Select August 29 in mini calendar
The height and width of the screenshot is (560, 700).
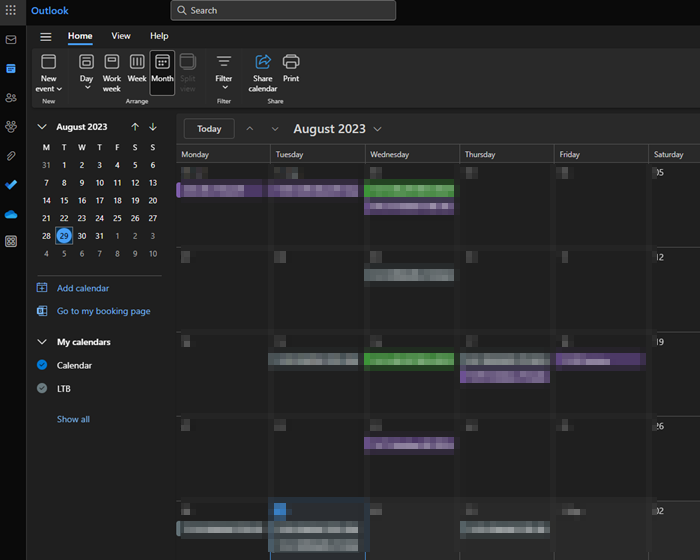[64, 236]
